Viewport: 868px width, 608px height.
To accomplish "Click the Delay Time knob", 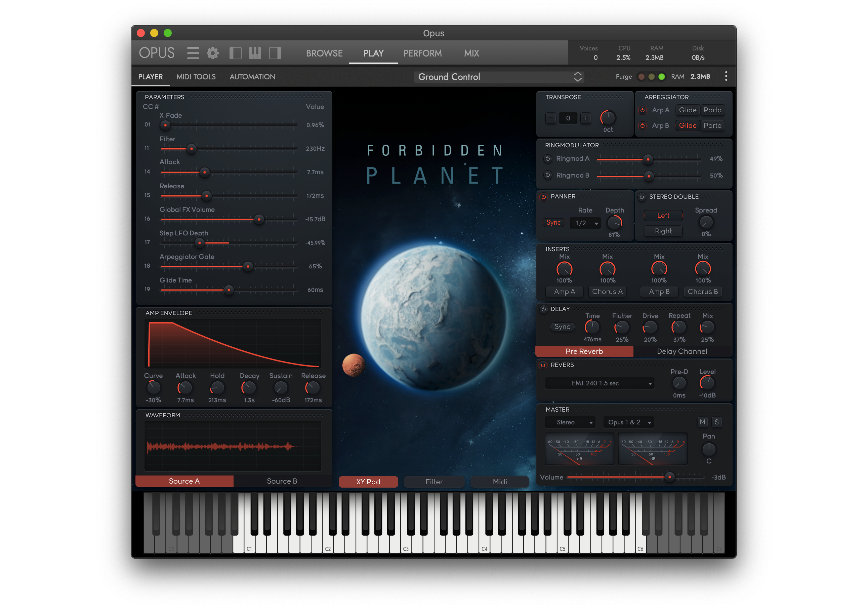I will (592, 327).
